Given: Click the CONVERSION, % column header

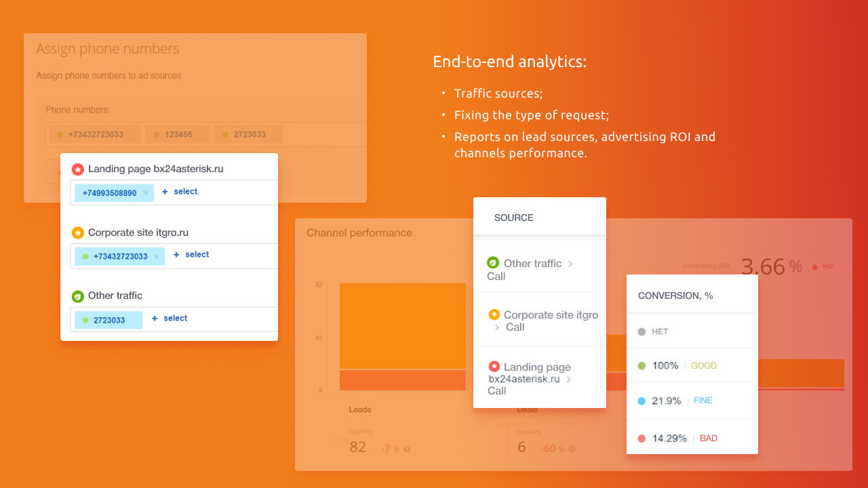Looking at the screenshot, I should (x=675, y=296).
